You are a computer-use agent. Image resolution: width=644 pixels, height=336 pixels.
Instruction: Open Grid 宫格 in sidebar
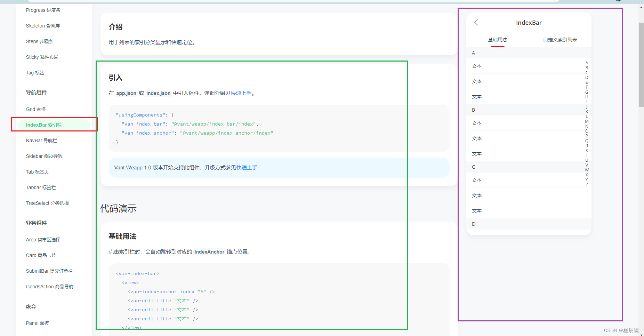tap(36, 109)
